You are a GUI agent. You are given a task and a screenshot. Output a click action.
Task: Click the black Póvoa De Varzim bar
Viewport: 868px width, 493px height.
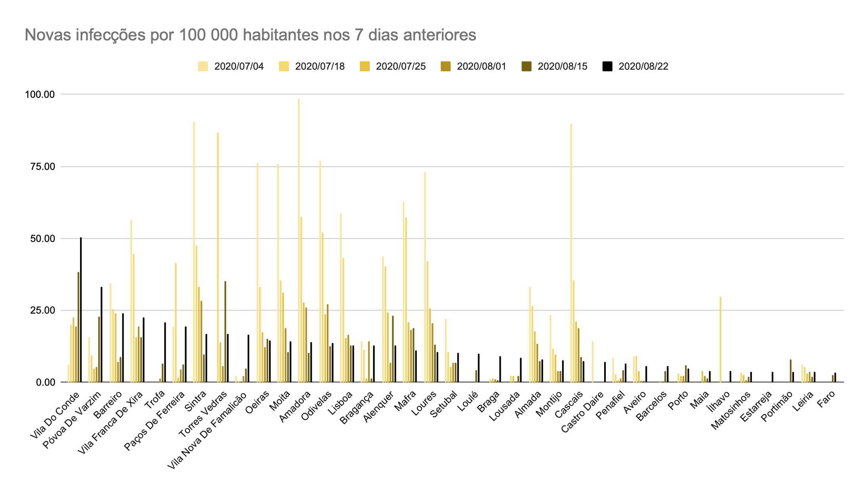point(101,335)
